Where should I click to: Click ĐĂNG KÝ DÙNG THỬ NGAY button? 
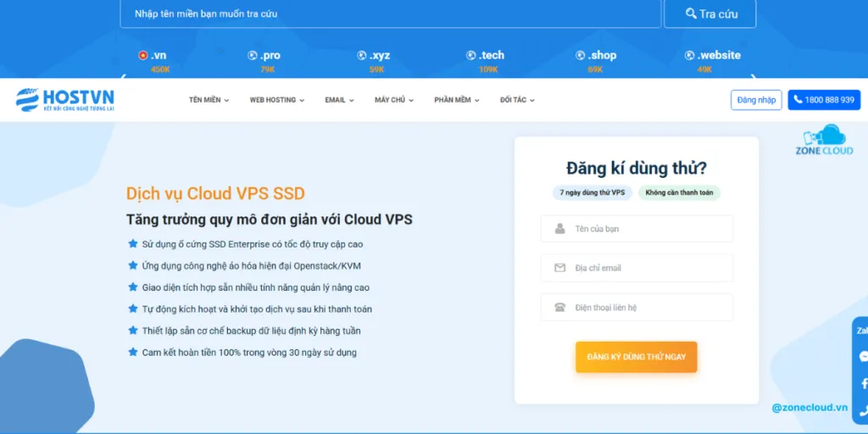pos(636,357)
